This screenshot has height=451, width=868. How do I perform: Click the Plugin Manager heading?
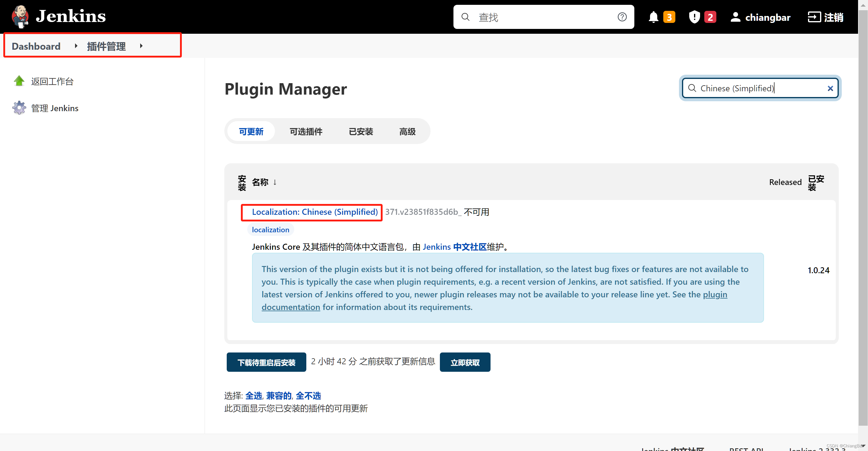[286, 89]
